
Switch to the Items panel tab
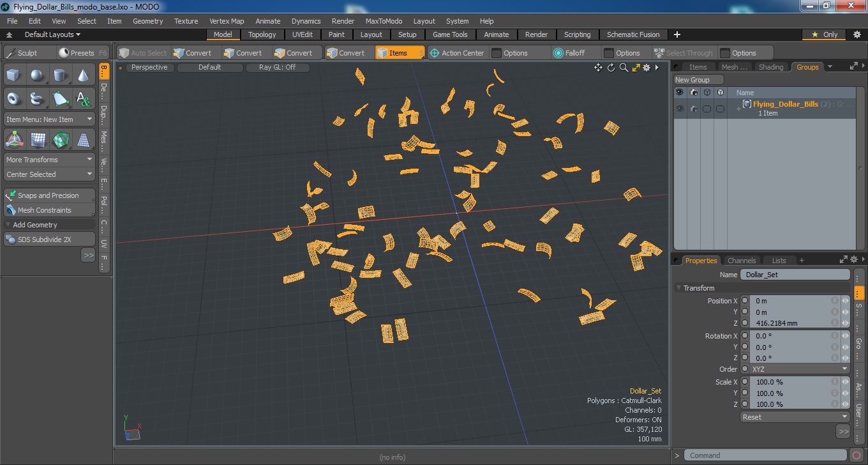(x=698, y=67)
